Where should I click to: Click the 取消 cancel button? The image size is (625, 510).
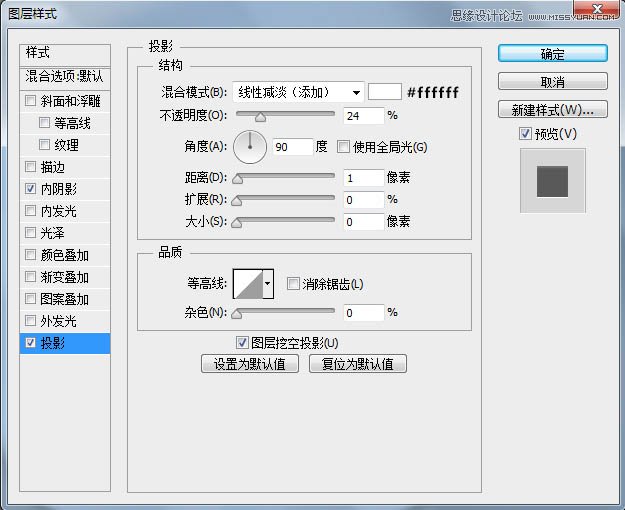pyautogui.click(x=552, y=82)
